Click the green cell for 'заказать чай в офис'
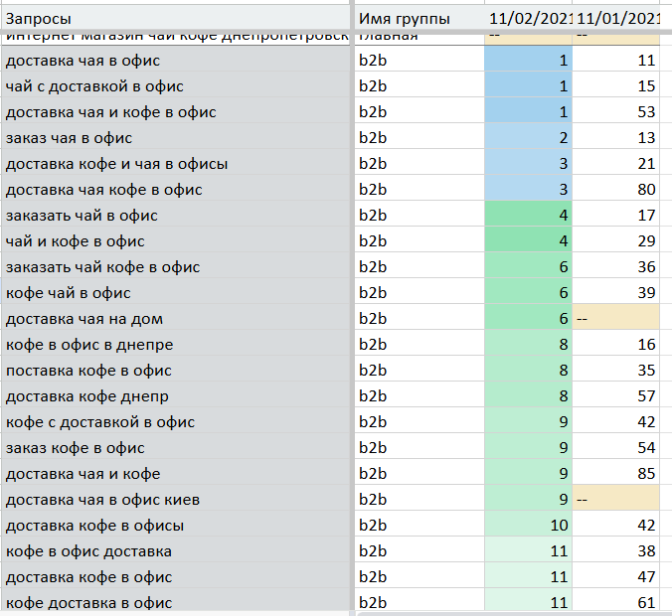This screenshot has height=616, width=672. [x=529, y=216]
